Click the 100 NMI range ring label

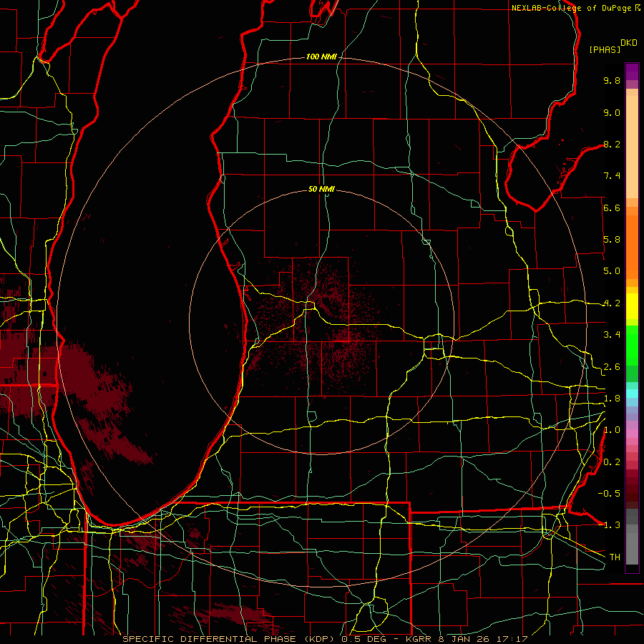[321, 57]
